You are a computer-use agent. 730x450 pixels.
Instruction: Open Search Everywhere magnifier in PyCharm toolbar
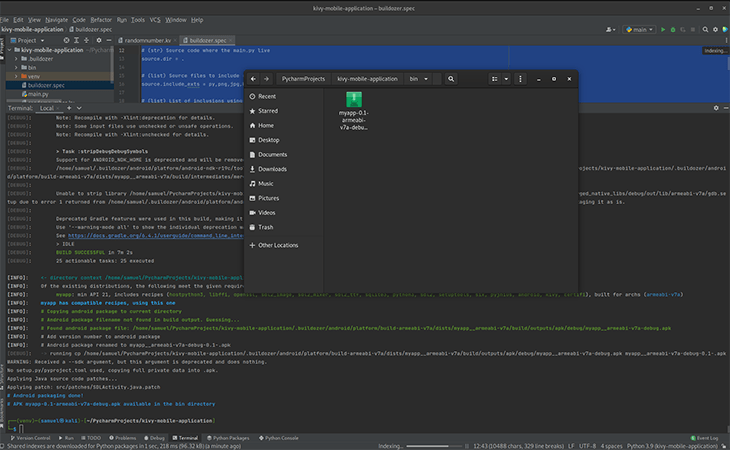coord(705,29)
